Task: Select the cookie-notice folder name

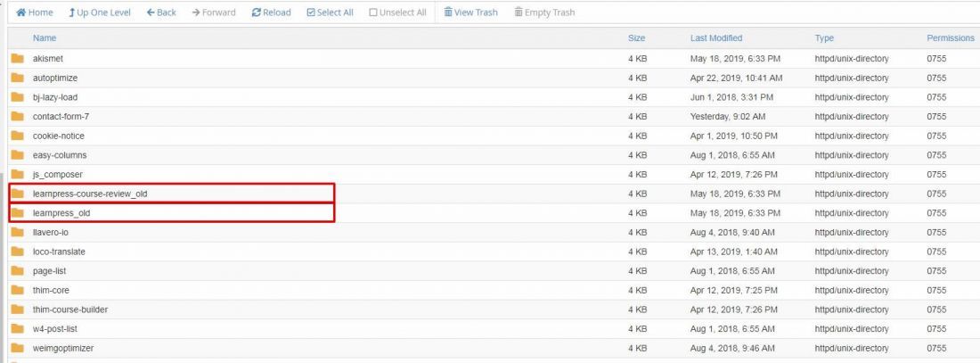Action: point(58,136)
